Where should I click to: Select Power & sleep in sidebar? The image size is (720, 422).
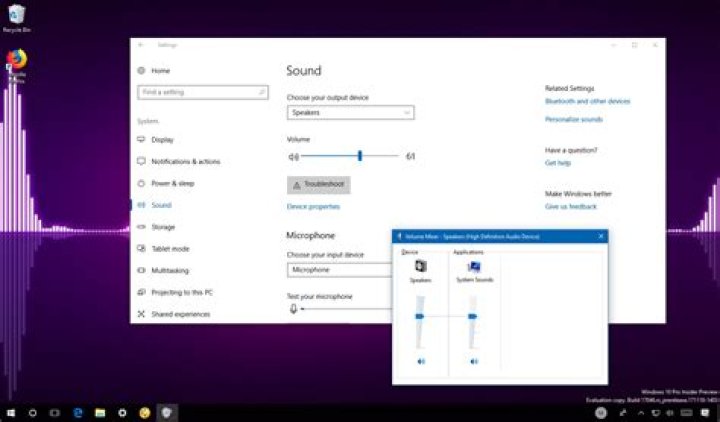(173, 183)
